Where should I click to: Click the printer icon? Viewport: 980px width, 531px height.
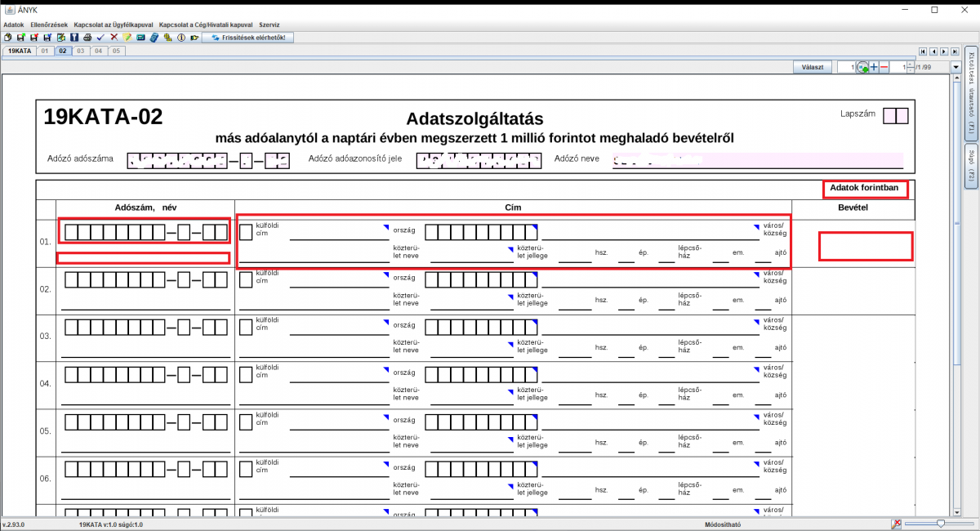pos(87,38)
